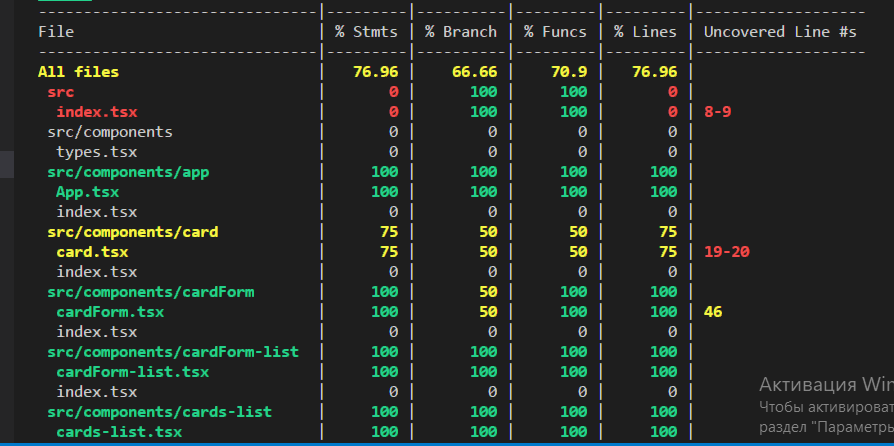Select the 66.66 branch value for All files
The image size is (894, 446).
pyautogui.click(x=474, y=72)
